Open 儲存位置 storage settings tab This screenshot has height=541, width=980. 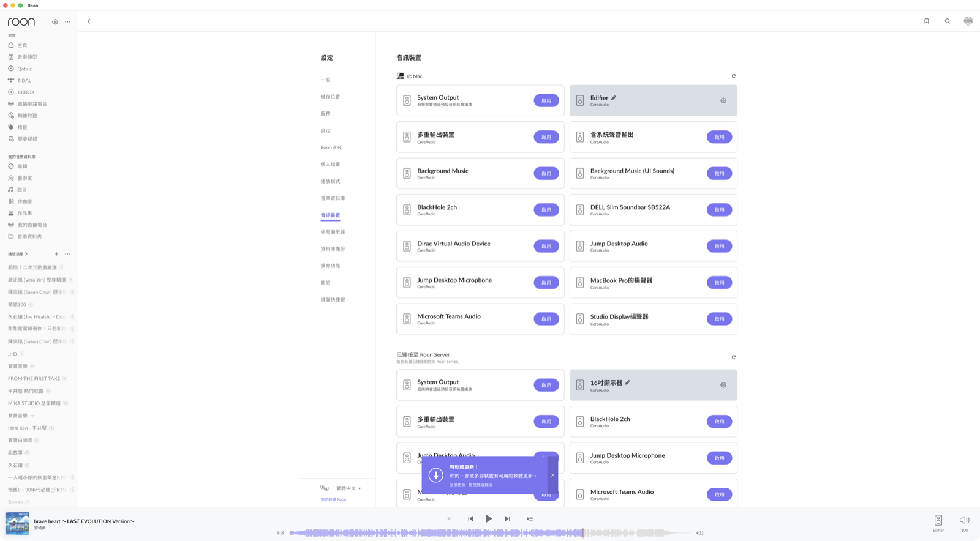pyautogui.click(x=330, y=97)
